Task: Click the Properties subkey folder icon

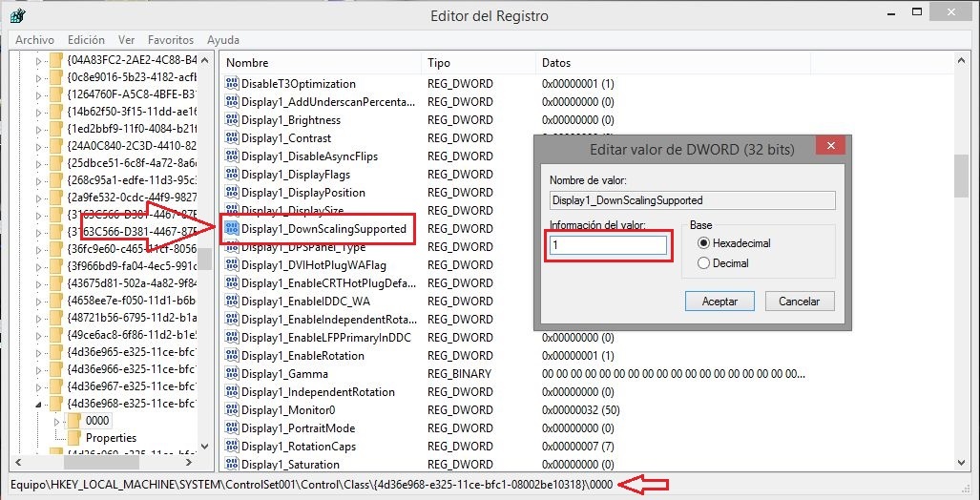Action: (x=74, y=437)
